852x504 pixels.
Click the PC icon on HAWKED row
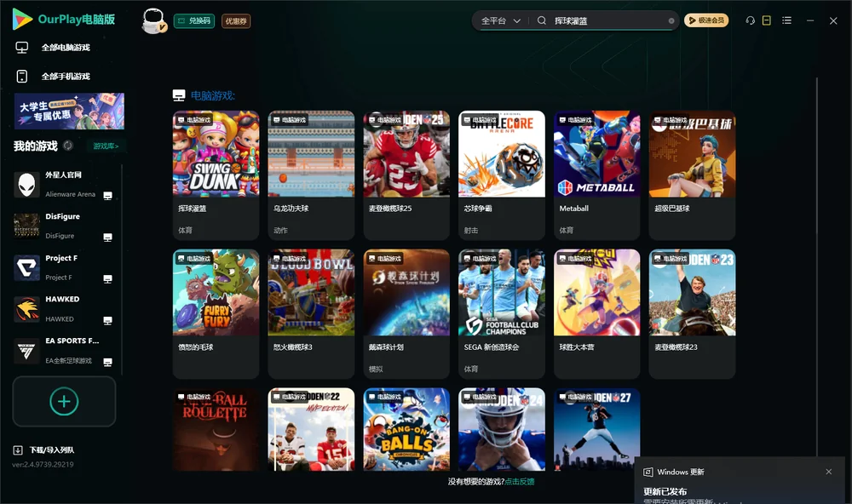(x=107, y=320)
